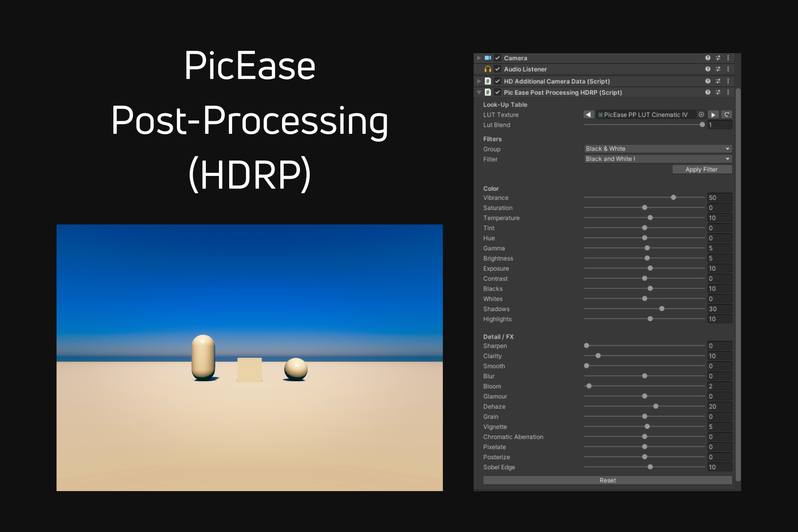Click the Apply Filter button
Image resolution: width=798 pixels, height=532 pixels.
(x=701, y=169)
